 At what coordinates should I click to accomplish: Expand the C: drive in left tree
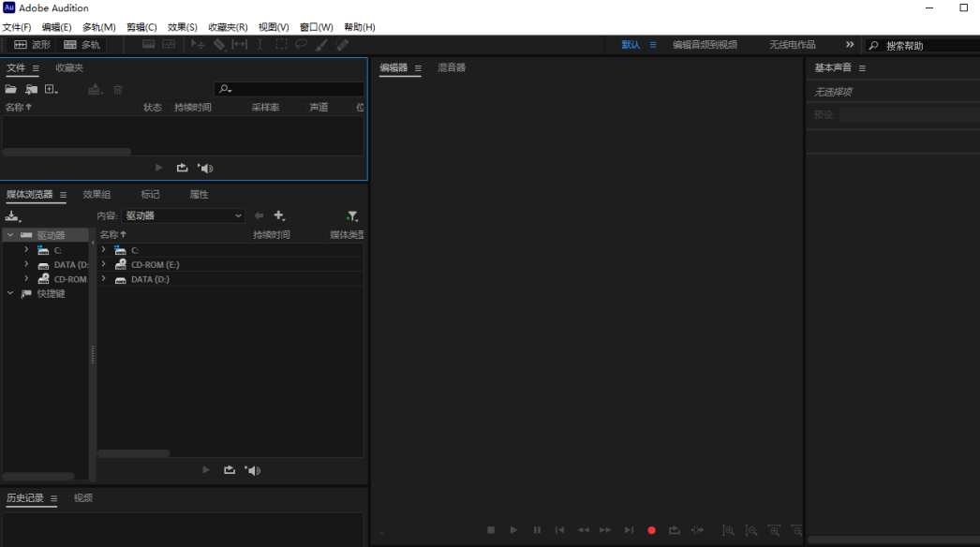[26, 249]
